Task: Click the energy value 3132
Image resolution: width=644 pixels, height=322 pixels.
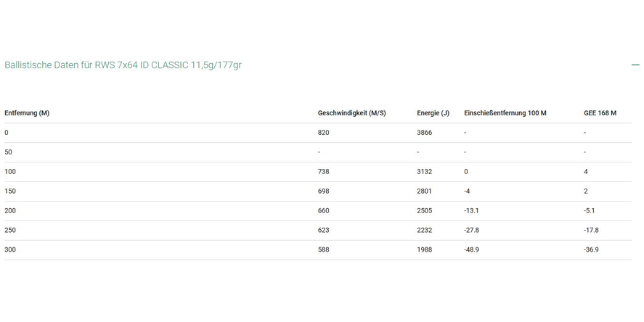Action: click(425, 172)
